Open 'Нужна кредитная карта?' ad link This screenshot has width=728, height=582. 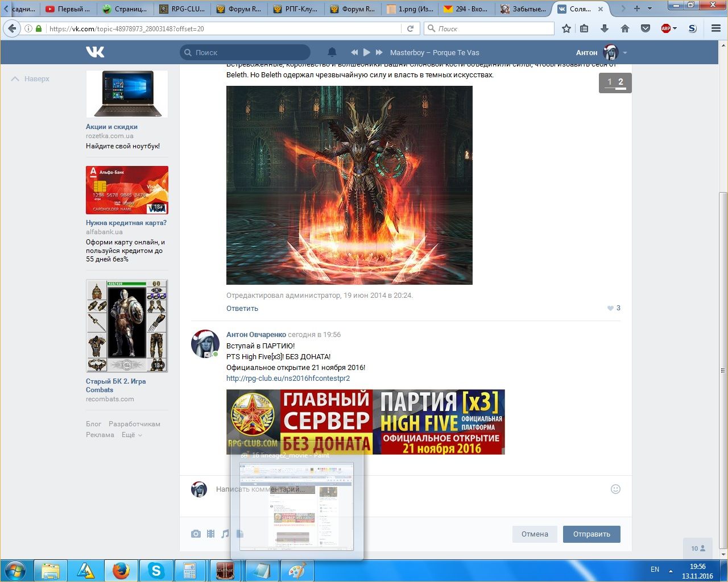[126, 223]
